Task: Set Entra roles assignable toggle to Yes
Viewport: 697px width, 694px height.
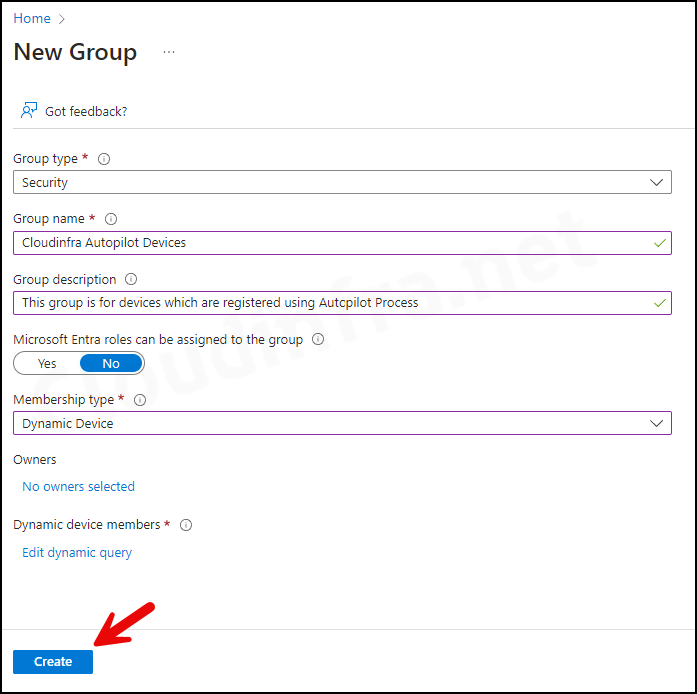Action: pos(47,363)
